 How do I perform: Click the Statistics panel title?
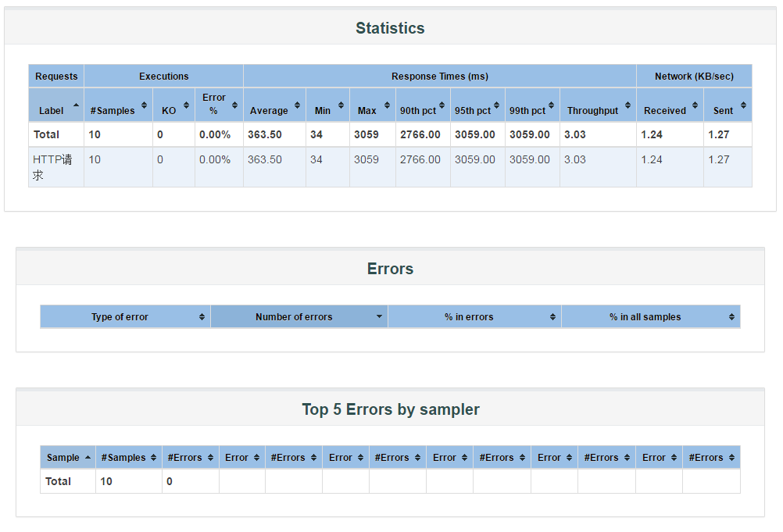(390, 28)
